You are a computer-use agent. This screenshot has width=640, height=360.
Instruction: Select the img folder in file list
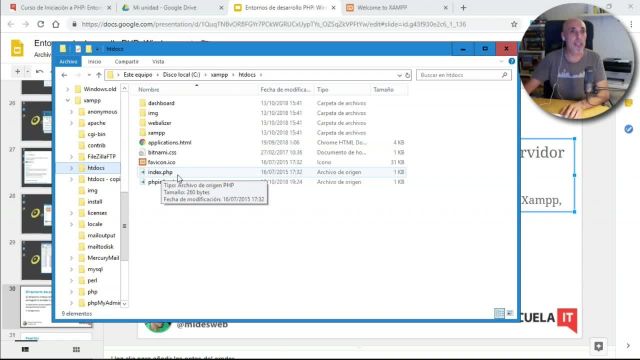(x=153, y=113)
